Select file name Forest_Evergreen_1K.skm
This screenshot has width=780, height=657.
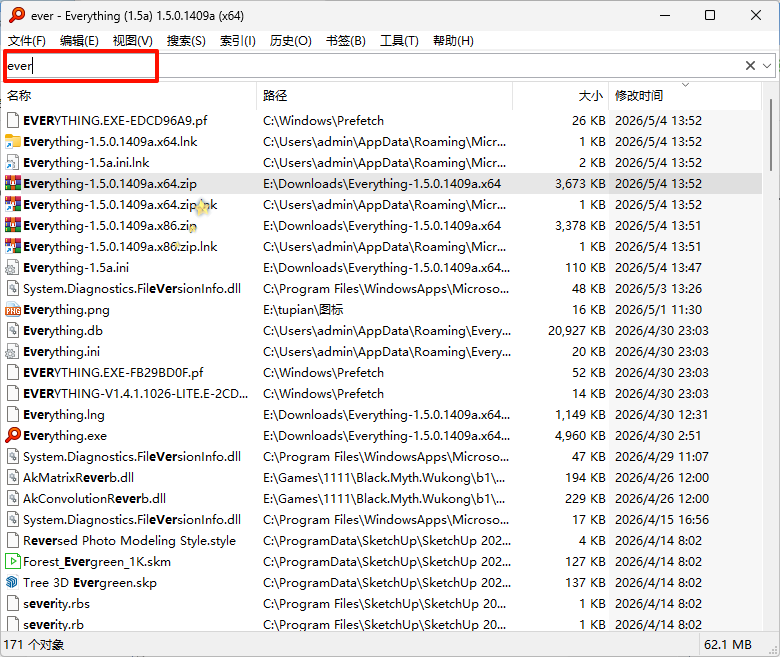97,562
